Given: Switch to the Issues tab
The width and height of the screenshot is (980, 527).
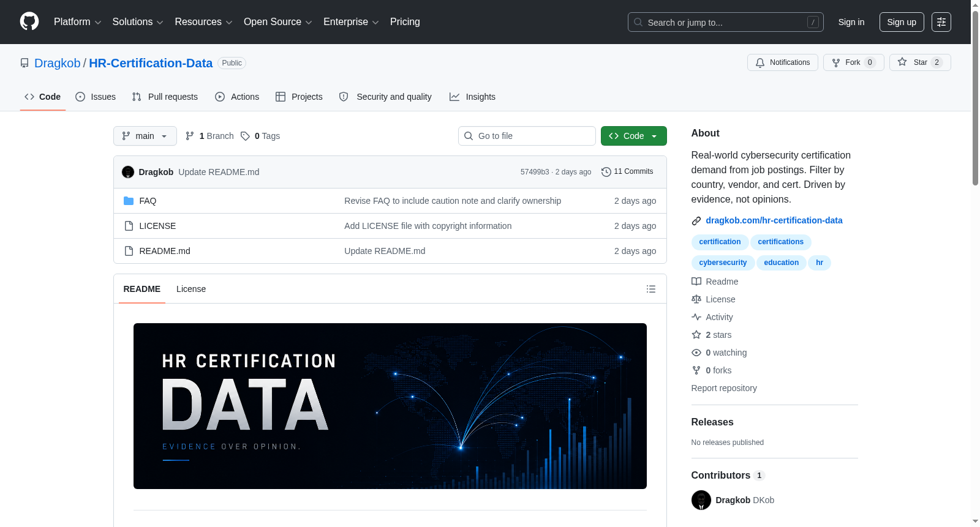Looking at the screenshot, I should coord(96,97).
